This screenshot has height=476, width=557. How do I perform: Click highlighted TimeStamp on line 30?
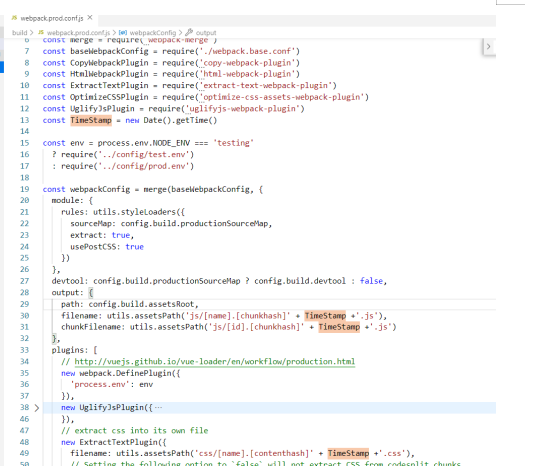point(325,316)
